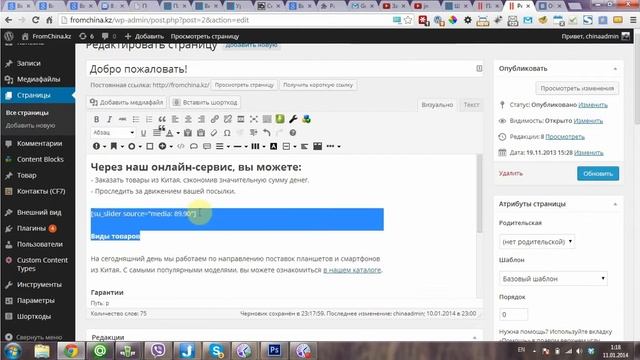Viewport: 640px width, 360px height.
Task: Click the green download arrow toolbar icon
Action: [x=280, y=119]
